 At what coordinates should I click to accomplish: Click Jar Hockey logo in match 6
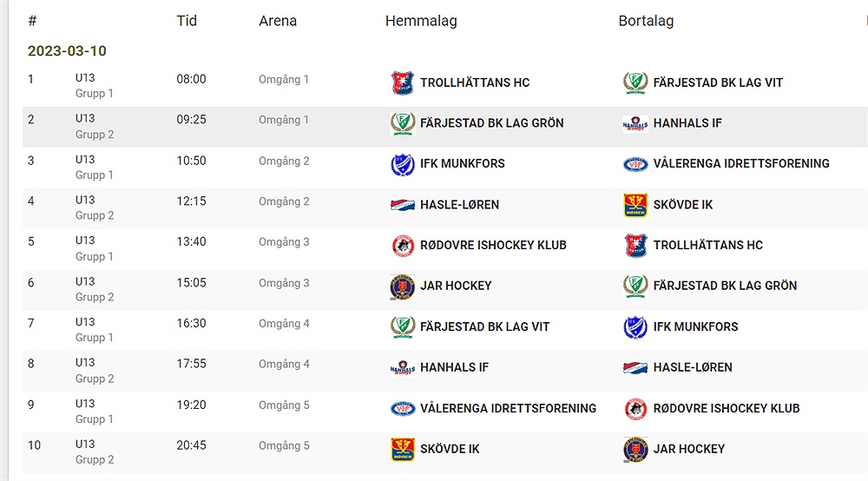coord(403,287)
